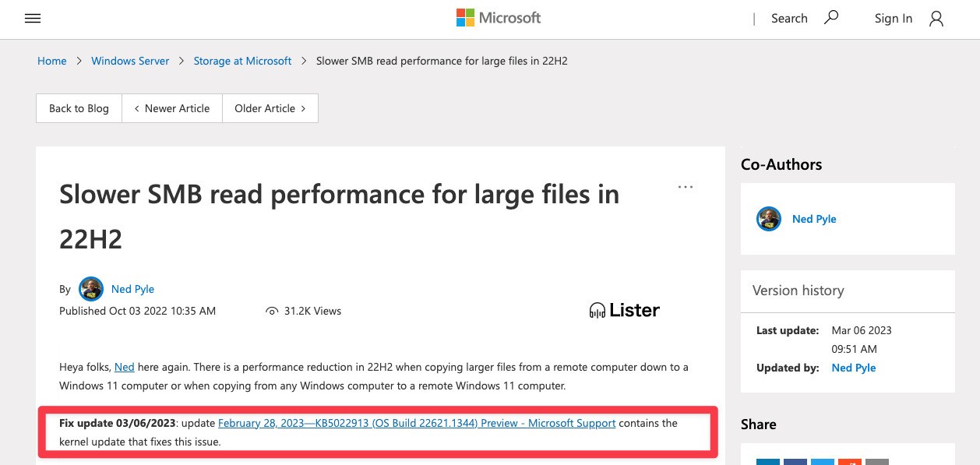Click the Ned hyperlink in the paragraph
The image size is (980, 465).
pos(124,367)
